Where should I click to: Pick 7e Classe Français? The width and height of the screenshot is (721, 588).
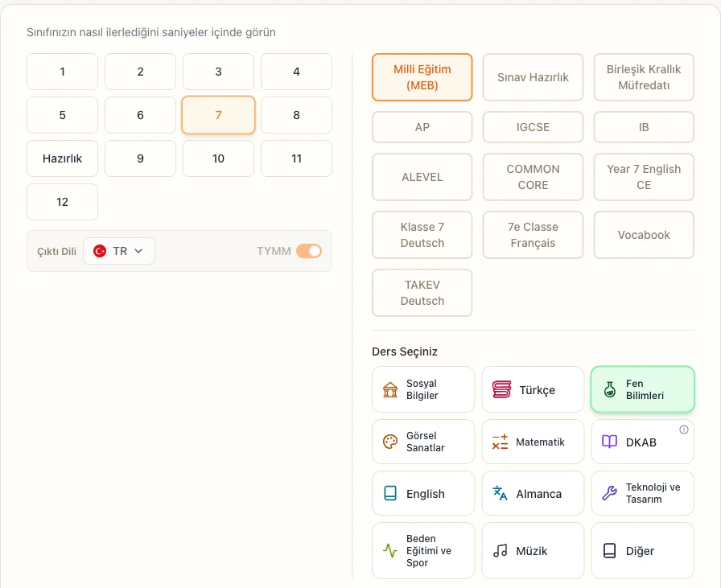point(533,235)
